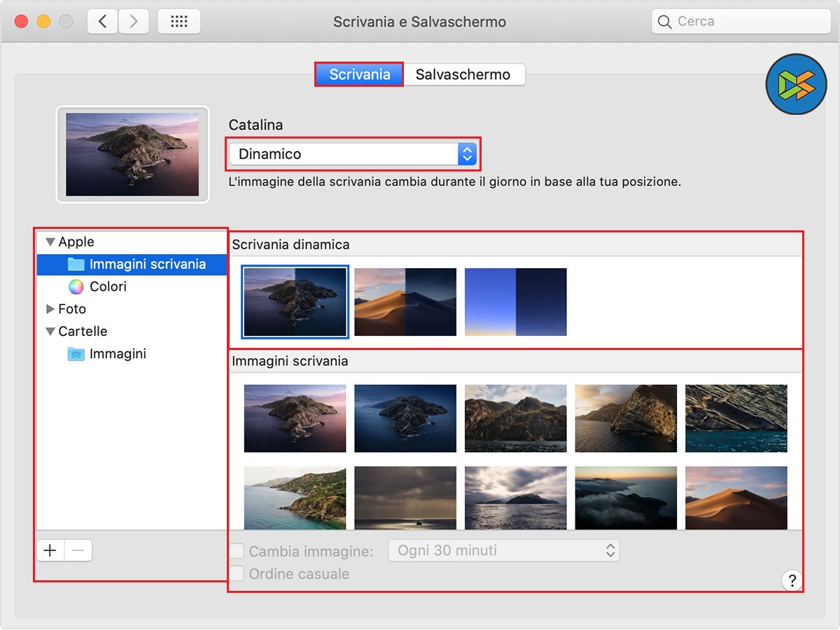Viewport: 840px width, 630px height.
Task: Click the help question mark button
Action: point(792,580)
